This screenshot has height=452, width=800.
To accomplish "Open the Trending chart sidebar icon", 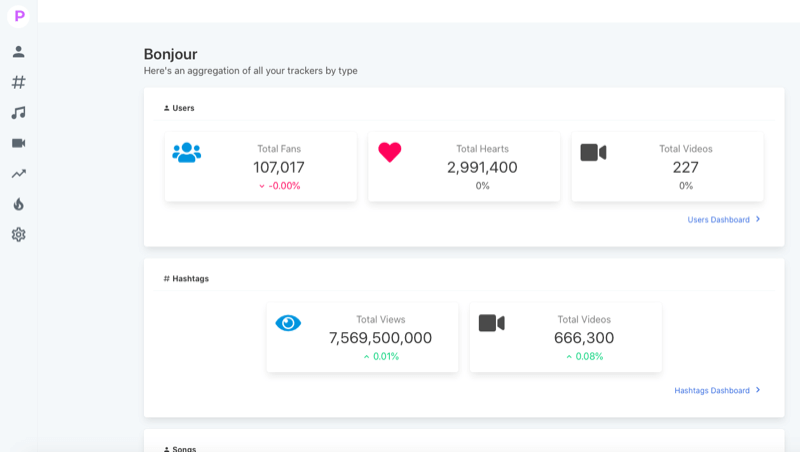I will tap(18, 174).
